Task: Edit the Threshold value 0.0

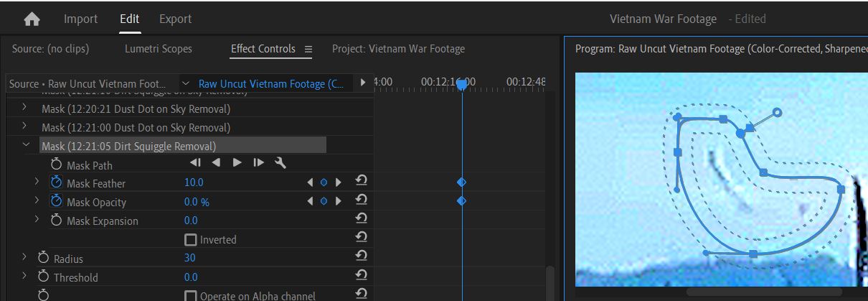Action: point(191,277)
